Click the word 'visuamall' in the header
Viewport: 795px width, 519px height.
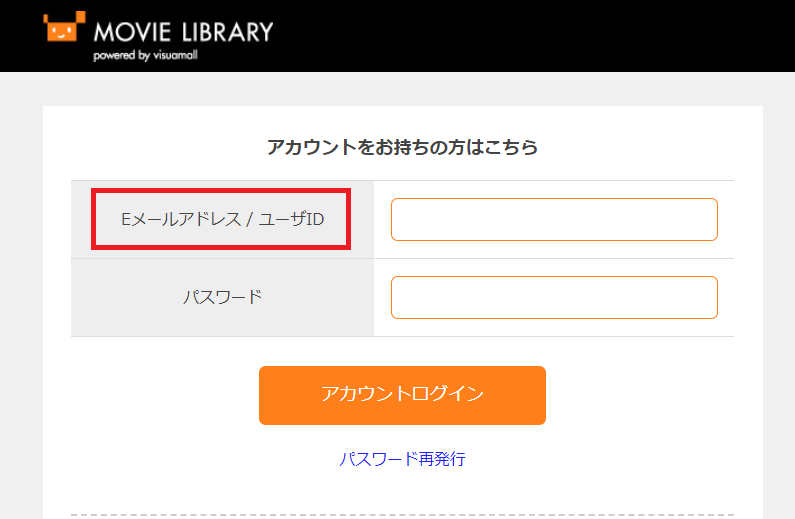click(x=179, y=56)
